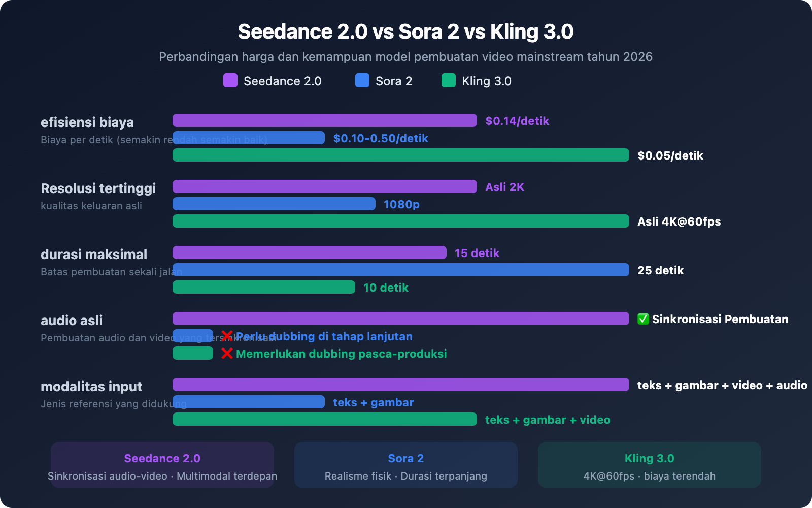
Task: Click the red X icon before Perlu dubbing di tahap lanjutan
Action: point(227,336)
